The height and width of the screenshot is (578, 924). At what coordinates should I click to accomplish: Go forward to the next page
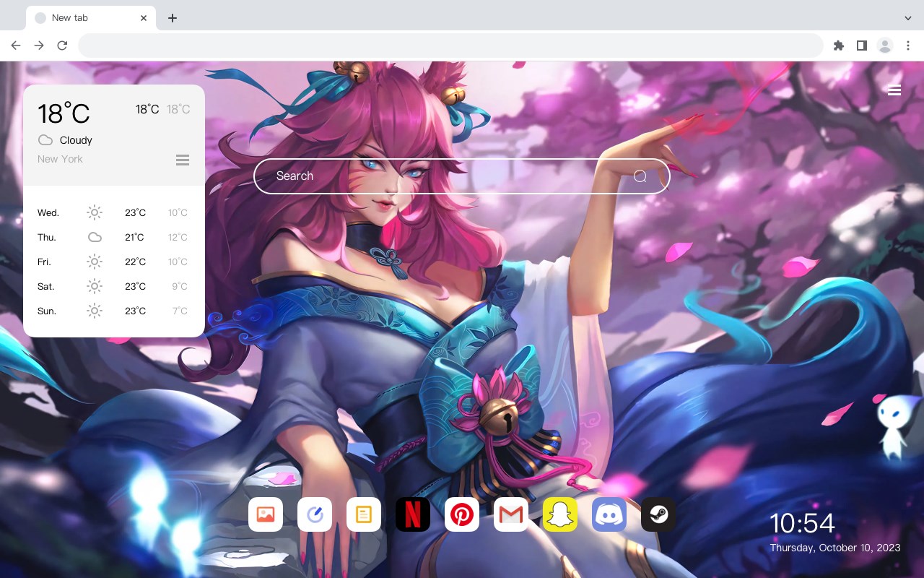(39, 46)
